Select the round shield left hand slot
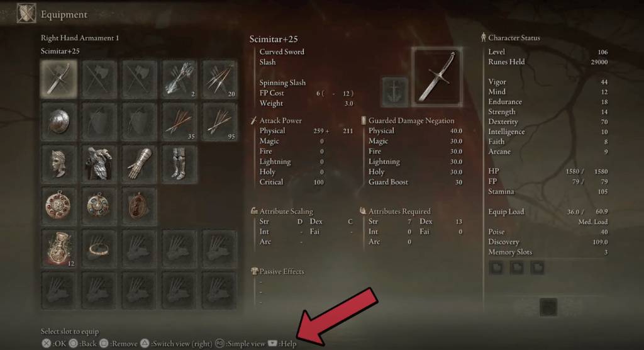Screen dimensions: 644x350 point(58,121)
